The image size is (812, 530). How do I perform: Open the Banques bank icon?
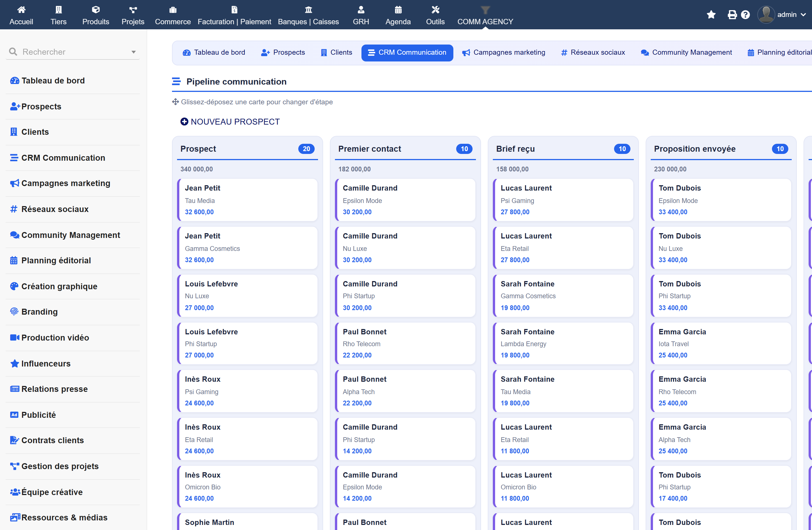(x=308, y=10)
